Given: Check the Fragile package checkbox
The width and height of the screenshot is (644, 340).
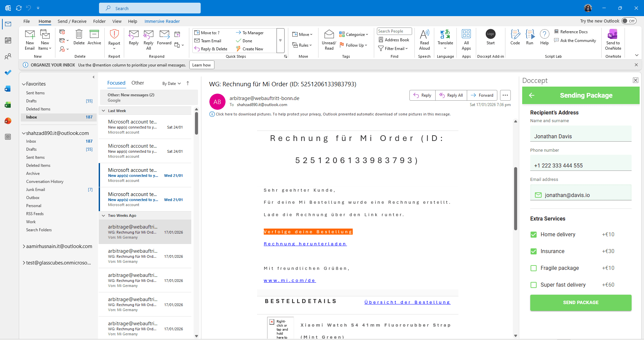Looking at the screenshot, I should tap(534, 268).
